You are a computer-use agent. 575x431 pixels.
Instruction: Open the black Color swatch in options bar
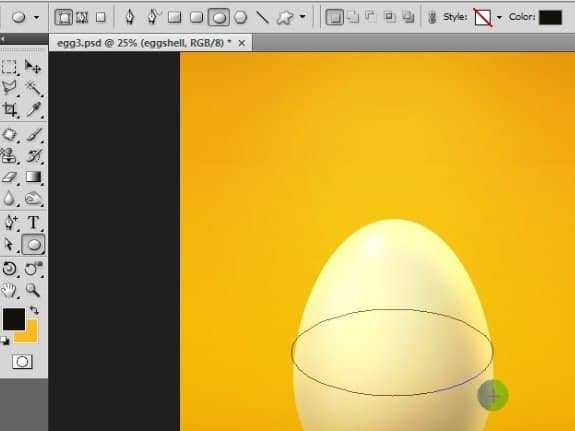click(550, 17)
